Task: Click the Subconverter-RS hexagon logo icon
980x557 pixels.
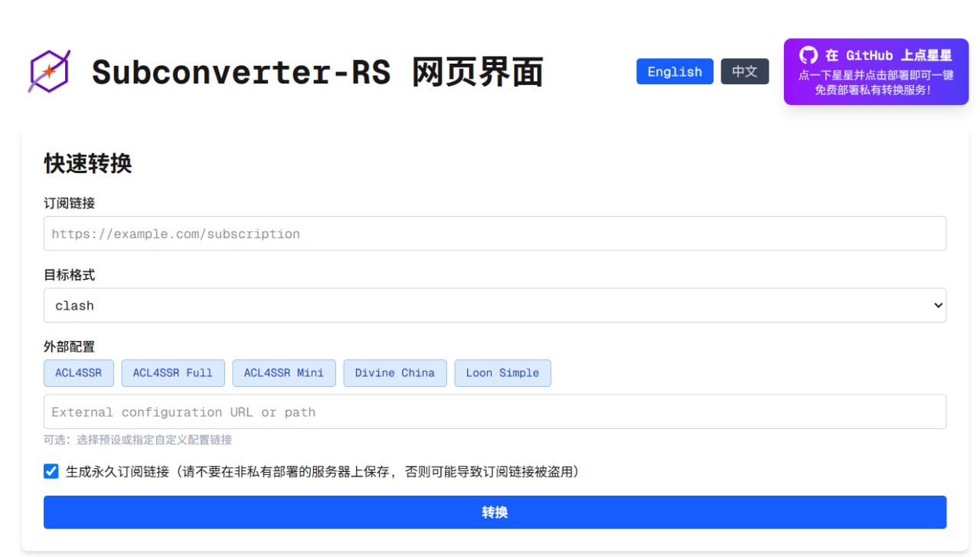Action: 50,71
